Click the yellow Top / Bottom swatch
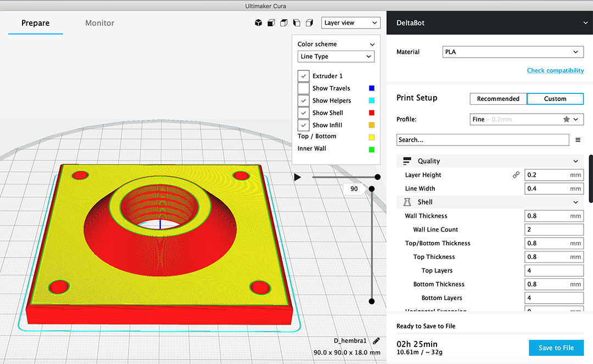The width and height of the screenshot is (593, 364). 372,137
